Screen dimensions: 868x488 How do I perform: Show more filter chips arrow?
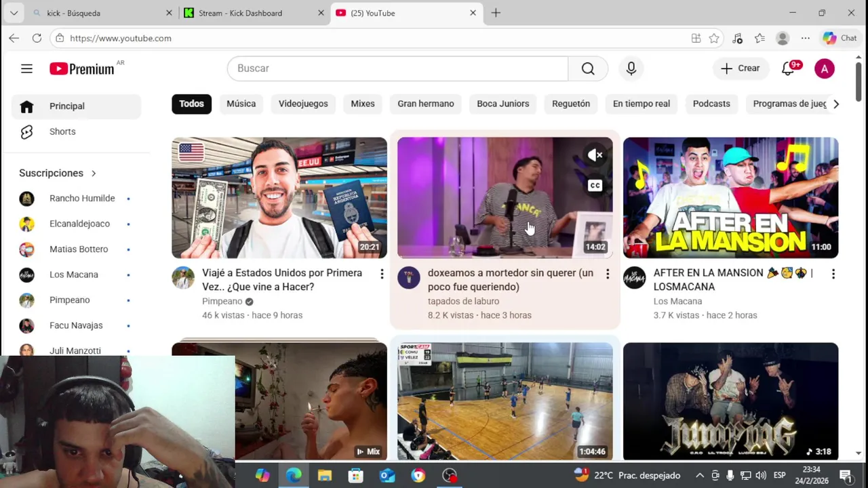click(836, 104)
